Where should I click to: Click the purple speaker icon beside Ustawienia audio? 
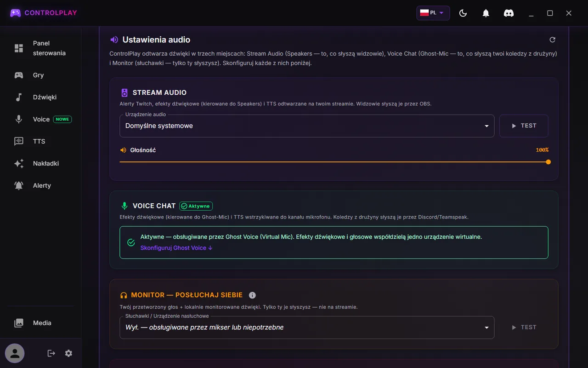[114, 40]
